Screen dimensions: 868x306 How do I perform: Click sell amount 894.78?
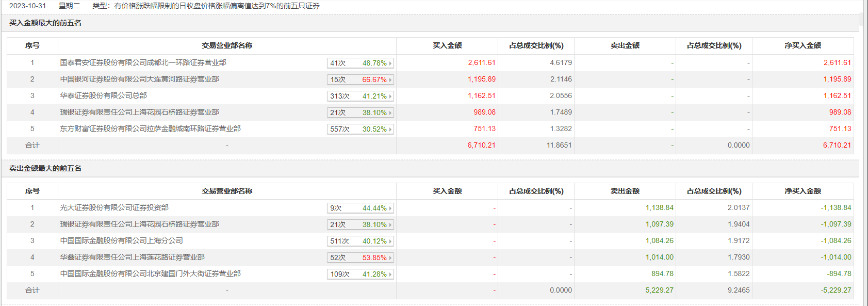click(662, 273)
